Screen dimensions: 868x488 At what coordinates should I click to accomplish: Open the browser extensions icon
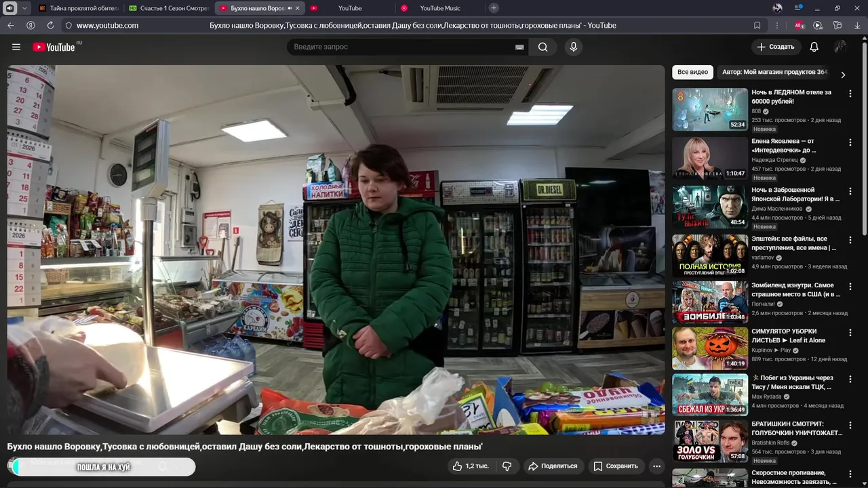tap(837, 25)
